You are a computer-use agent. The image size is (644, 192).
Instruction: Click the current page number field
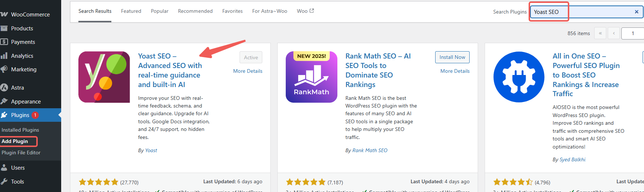coord(633,33)
